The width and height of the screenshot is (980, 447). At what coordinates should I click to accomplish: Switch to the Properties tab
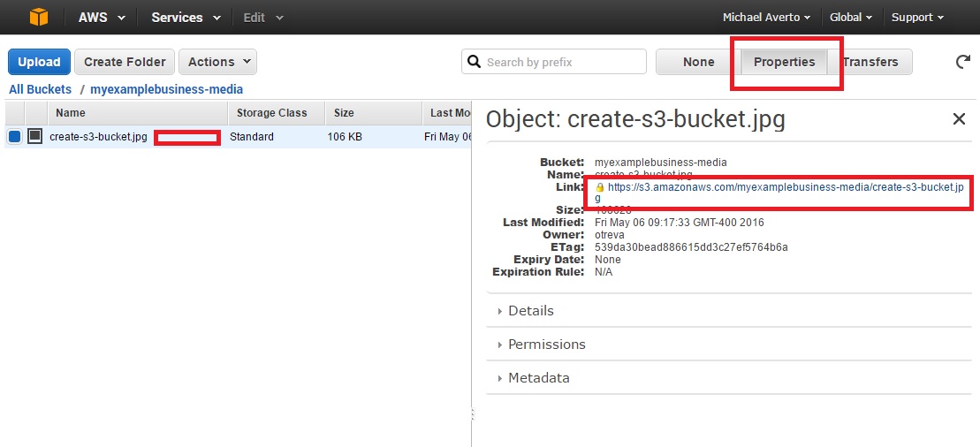click(x=784, y=62)
